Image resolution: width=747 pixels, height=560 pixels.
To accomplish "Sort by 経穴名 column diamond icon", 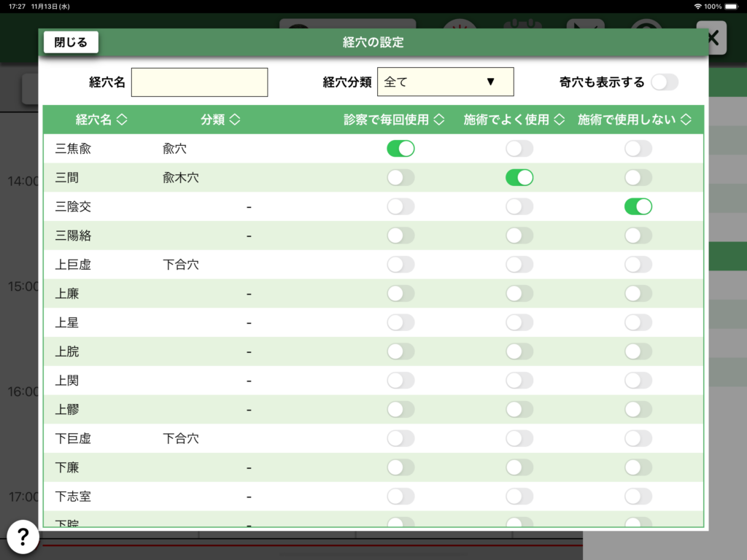I will tap(122, 120).
